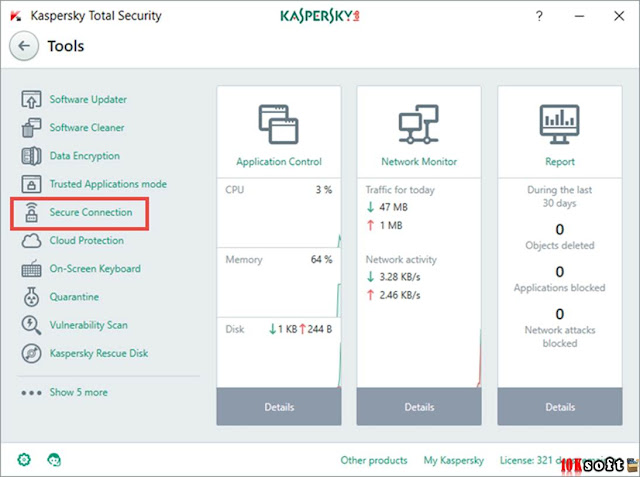Click the Network attacks blocked count
Screen dimensions: 640x477
(x=560, y=314)
